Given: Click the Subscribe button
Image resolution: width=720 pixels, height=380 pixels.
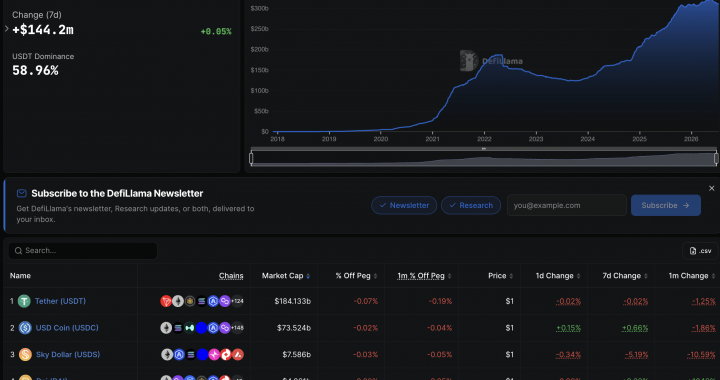Looking at the screenshot, I should click(x=665, y=205).
